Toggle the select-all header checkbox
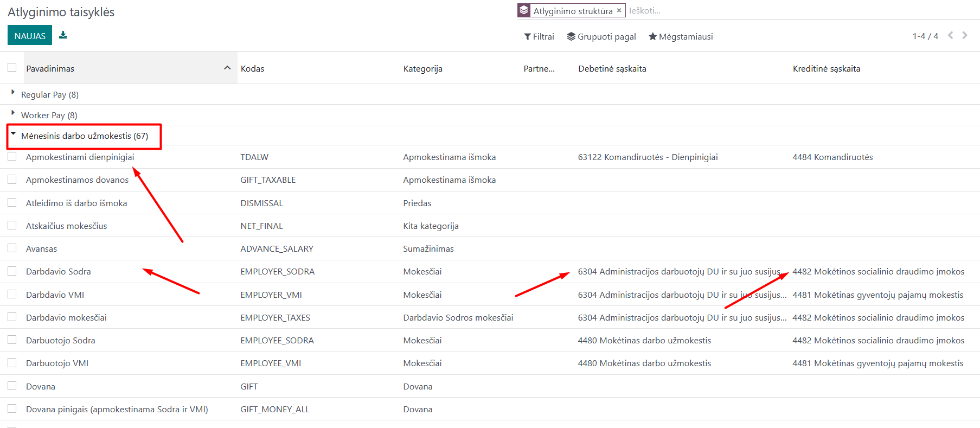The height and width of the screenshot is (428, 980). (x=12, y=67)
